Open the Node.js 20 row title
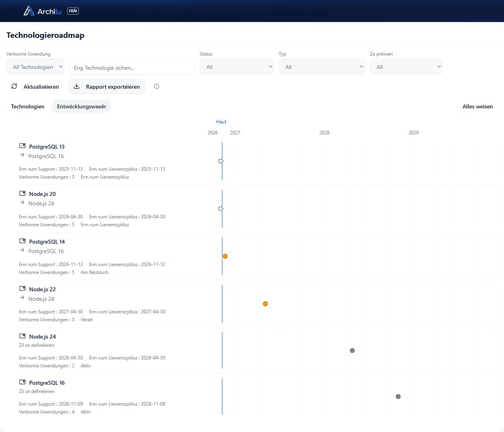 click(x=43, y=194)
